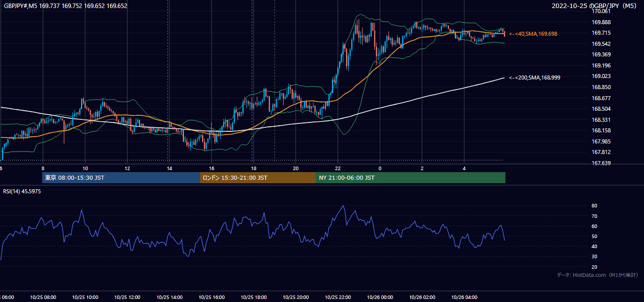
Task: Click hour label 16 under the price chart
Action: pyautogui.click(x=212, y=168)
